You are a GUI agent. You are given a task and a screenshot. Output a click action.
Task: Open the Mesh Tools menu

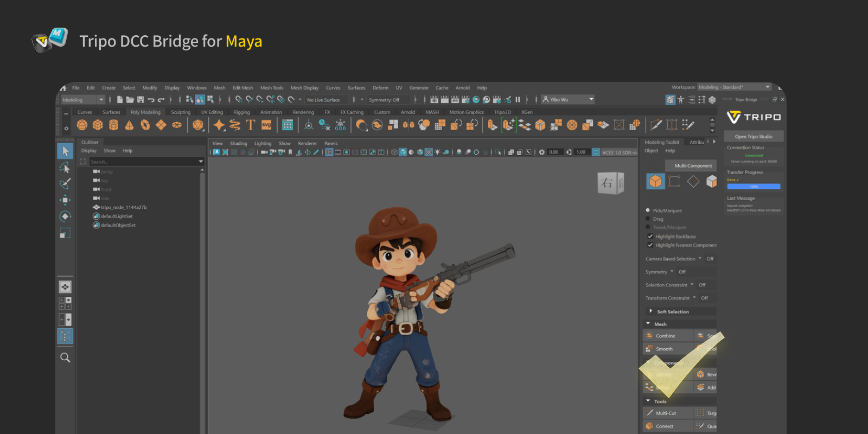(x=271, y=88)
